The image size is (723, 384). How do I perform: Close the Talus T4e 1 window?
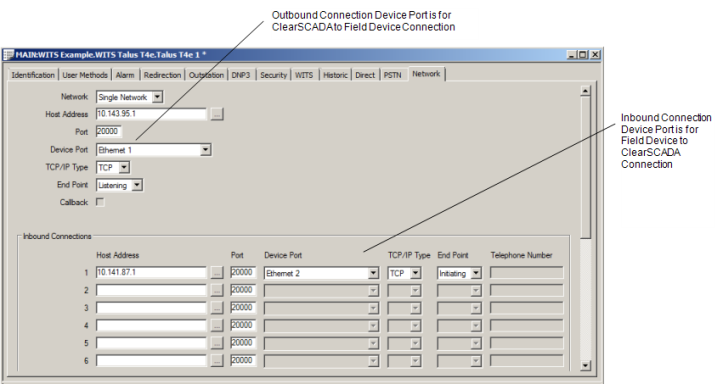pyautogui.click(x=595, y=55)
